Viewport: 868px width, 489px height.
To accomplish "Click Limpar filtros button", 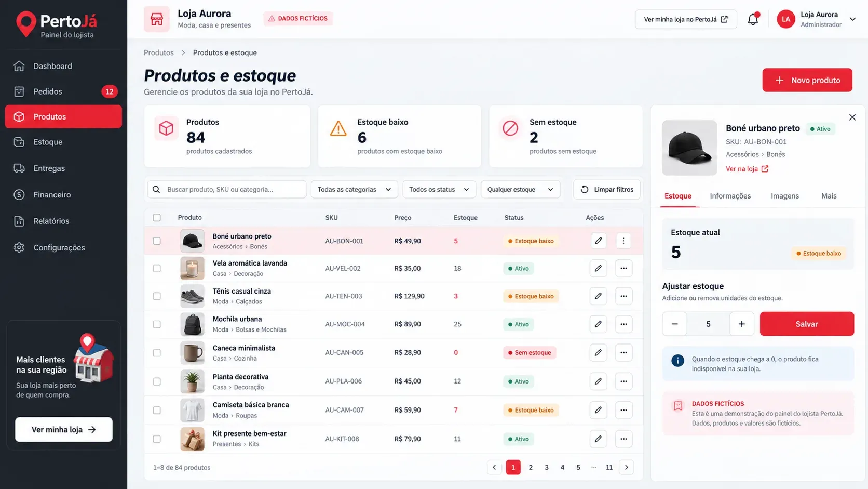I will 607,189.
